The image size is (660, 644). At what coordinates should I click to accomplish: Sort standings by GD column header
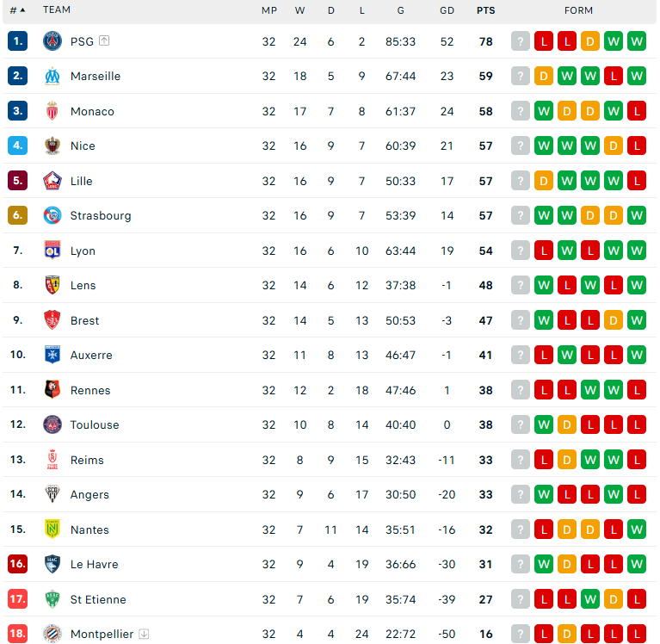pyautogui.click(x=447, y=10)
